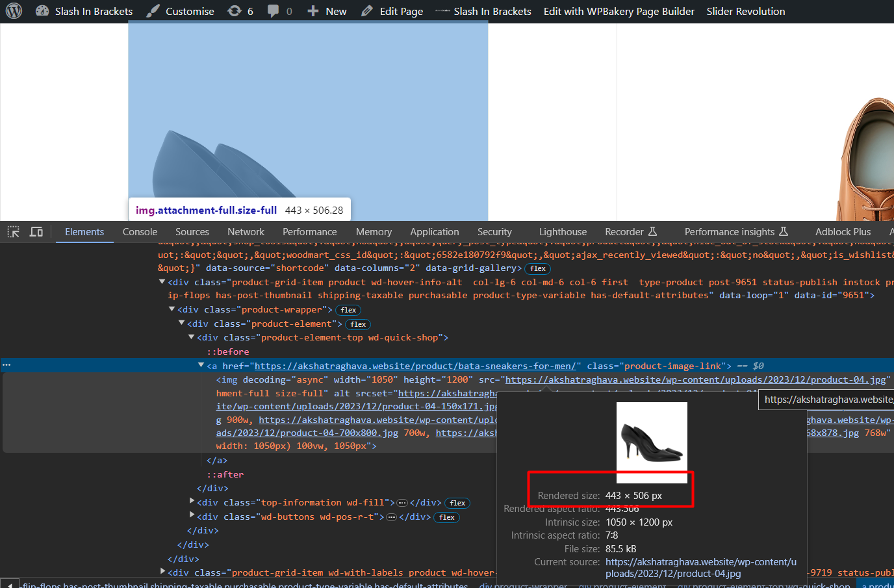Viewport: 894px width, 588px height.
Task: Expand the product-grid-item wd-with-labels div
Action: [162, 571]
